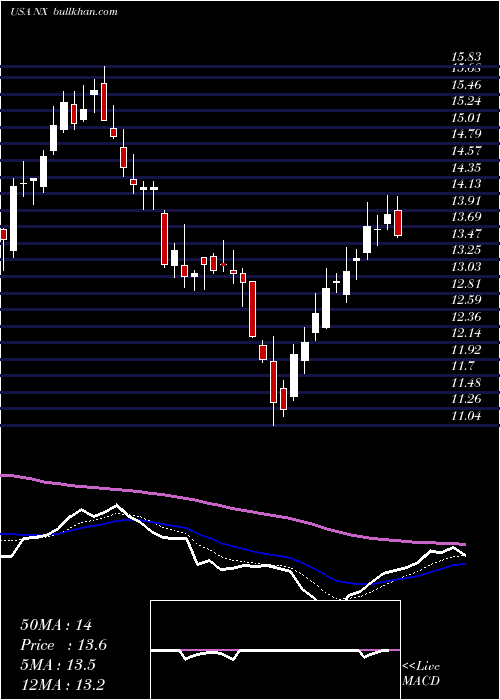
Task: Click the USA NX ticker title
Action: (28, 11)
